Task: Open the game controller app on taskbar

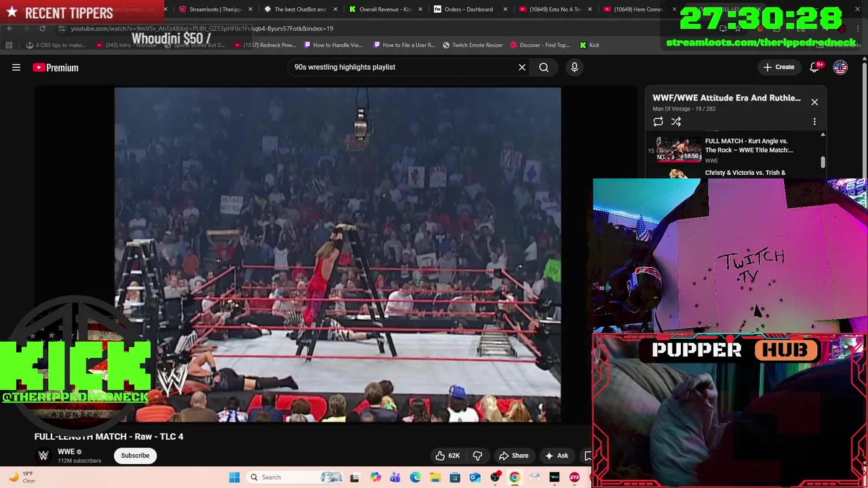Action: 535,477
